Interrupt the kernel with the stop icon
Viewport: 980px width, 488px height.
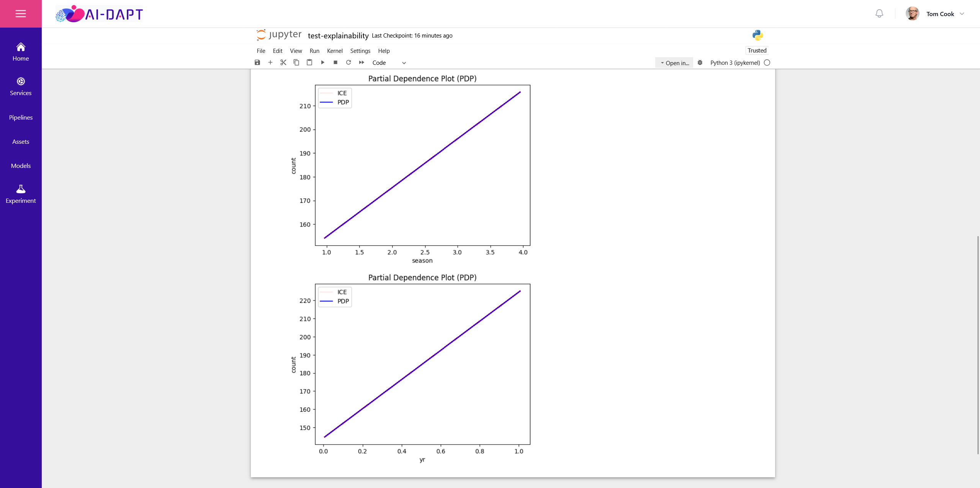(335, 62)
